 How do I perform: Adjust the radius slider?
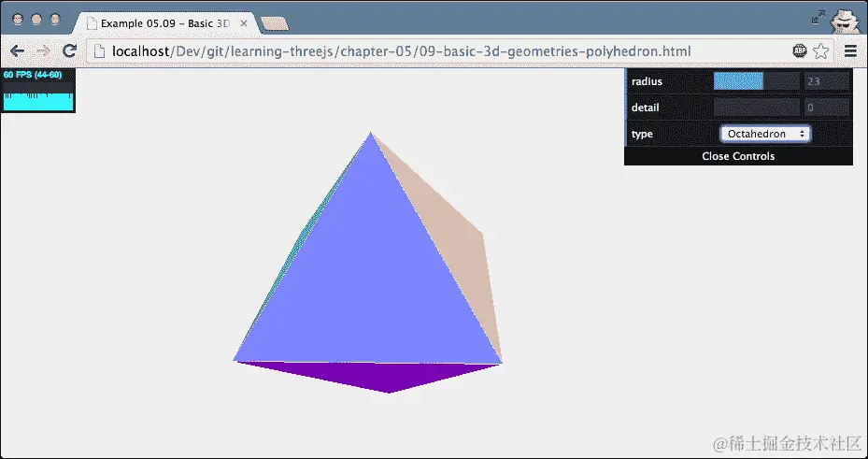[756, 81]
